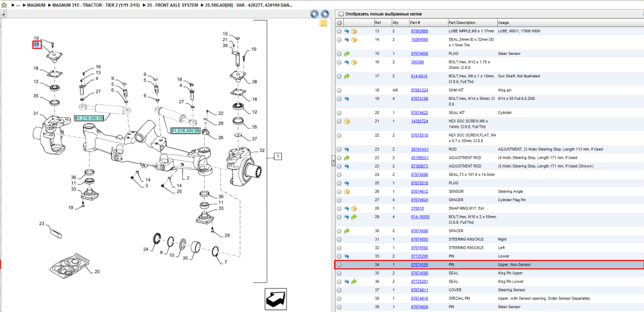Go to the home page icon
Viewport: 644px width, 312px height.
pyautogui.click(x=4, y=5)
